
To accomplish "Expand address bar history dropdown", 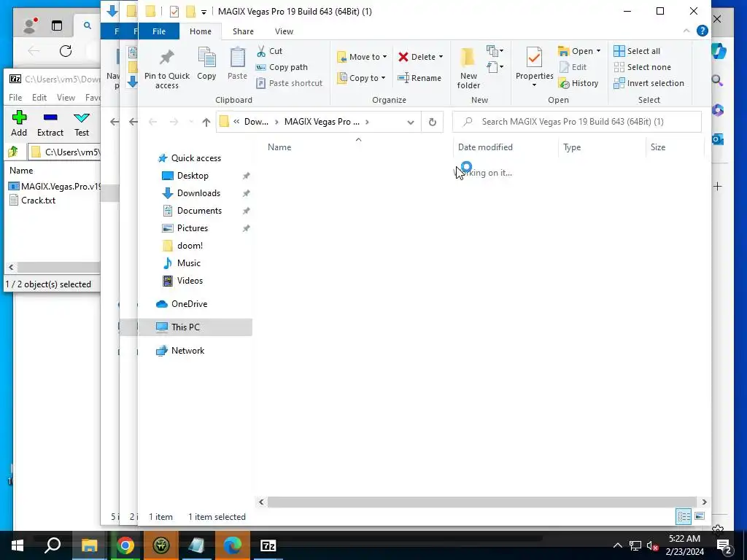I will [410, 122].
